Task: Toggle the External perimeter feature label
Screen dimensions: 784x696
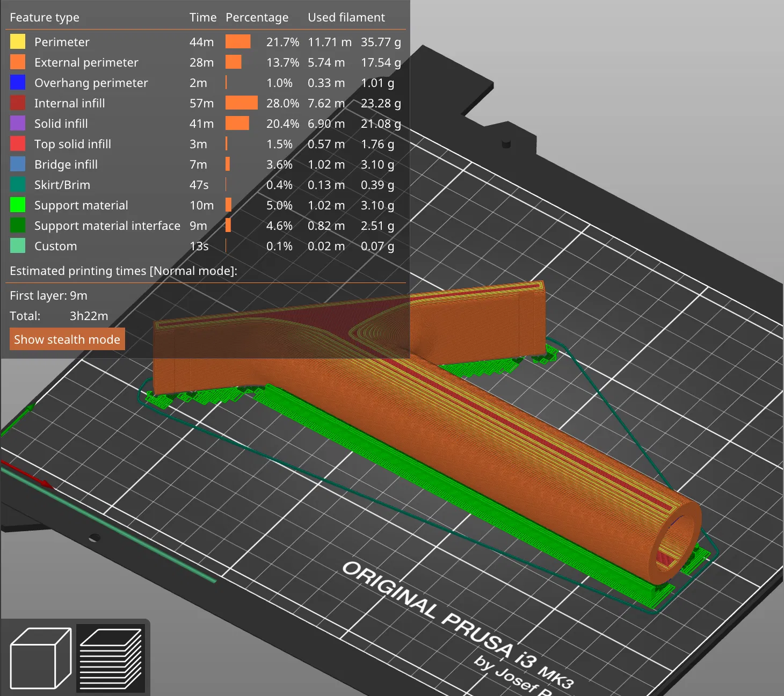Action: [x=86, y=62]
